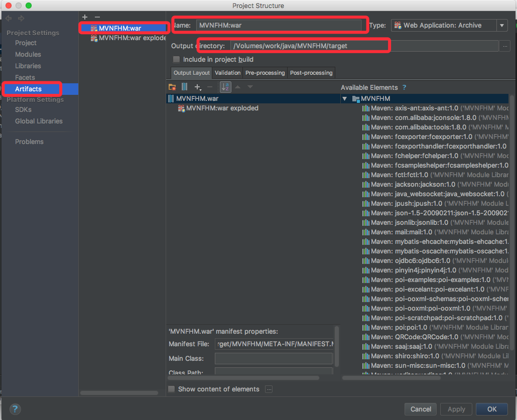
Task: Switch to the Post-processing tab
Action: pos(311,73)
